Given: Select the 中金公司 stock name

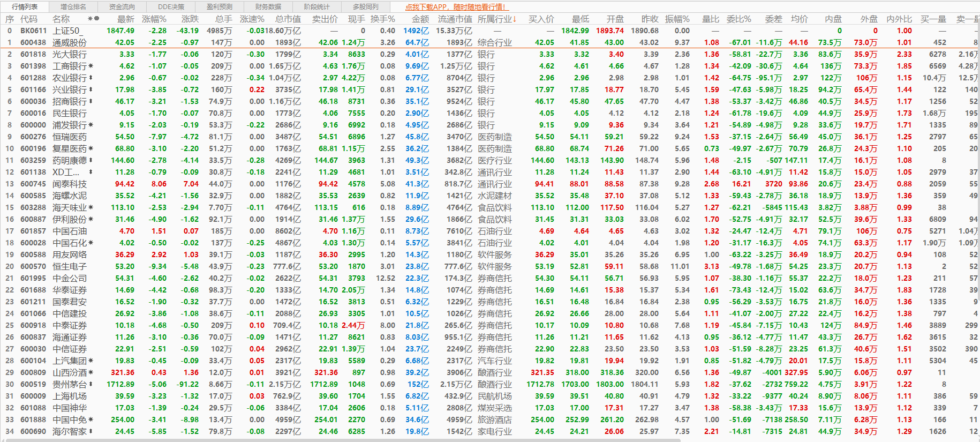Looking at the screenshot, I should (70, 278).
